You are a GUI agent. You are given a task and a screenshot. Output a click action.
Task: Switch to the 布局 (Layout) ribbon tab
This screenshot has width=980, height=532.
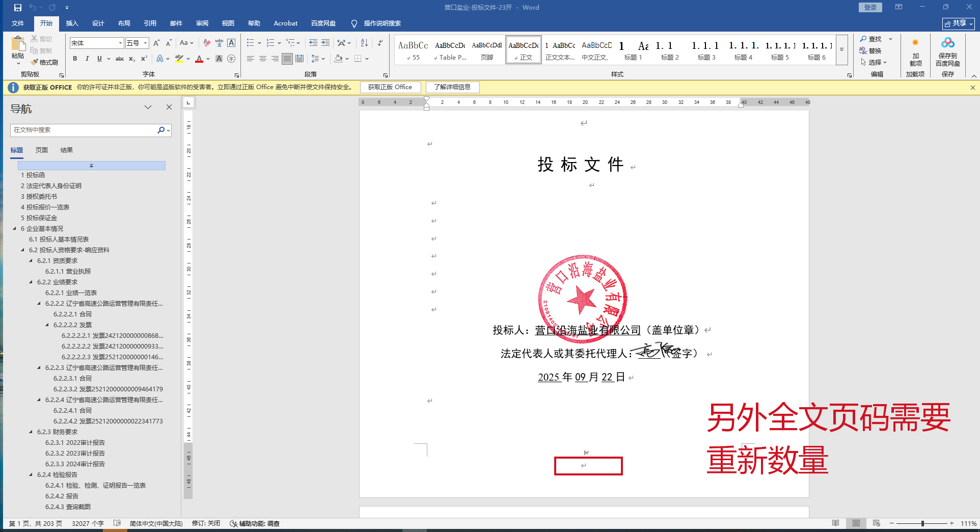tap(124, 23)
